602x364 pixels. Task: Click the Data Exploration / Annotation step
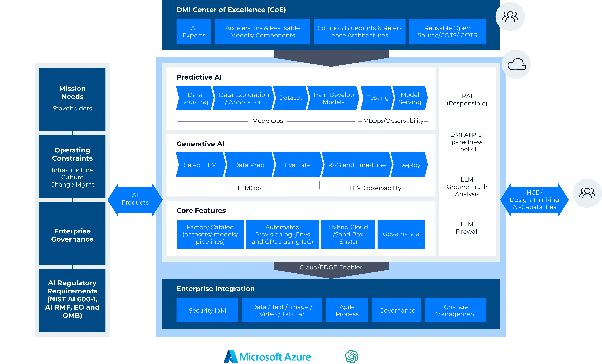tap(244, 98)
